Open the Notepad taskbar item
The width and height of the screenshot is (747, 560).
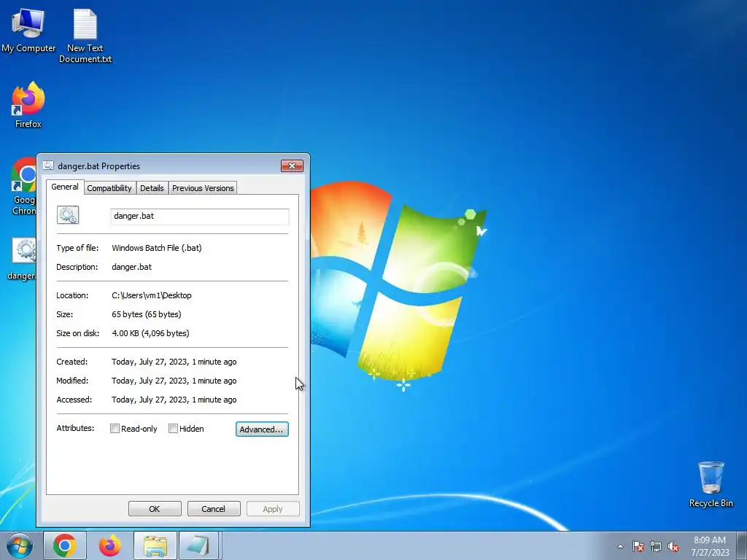(198, 545)
